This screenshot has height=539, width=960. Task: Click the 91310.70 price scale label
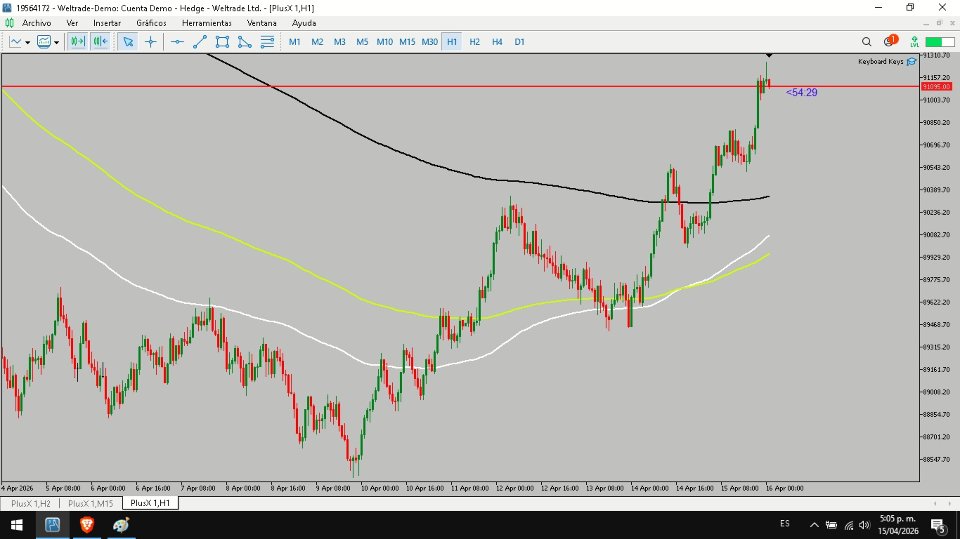click(x=937, y=55)
